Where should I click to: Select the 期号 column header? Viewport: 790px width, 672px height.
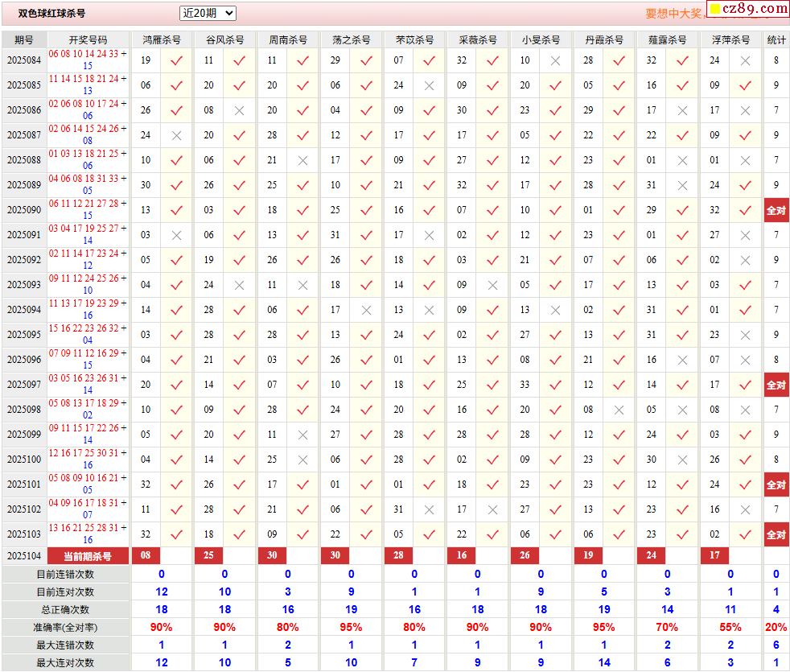24,39
